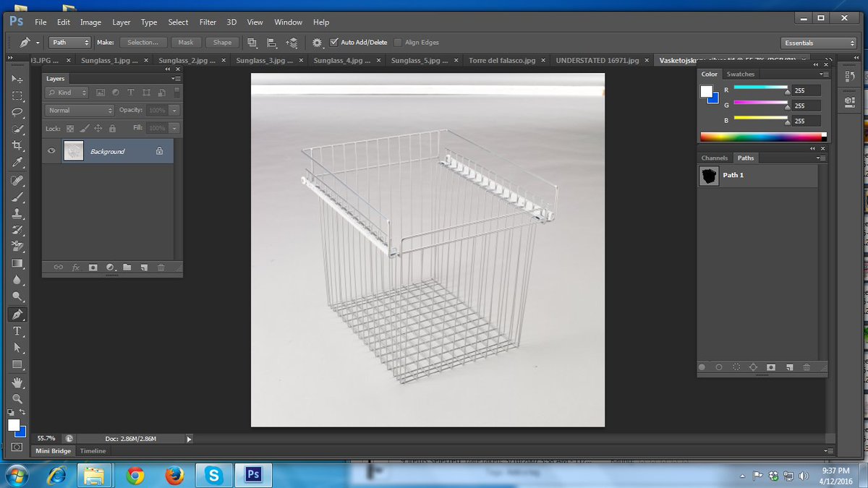This screenshot has width=868, height=488.
Task: Click the Selection... button
Action: tap(143, 43)
